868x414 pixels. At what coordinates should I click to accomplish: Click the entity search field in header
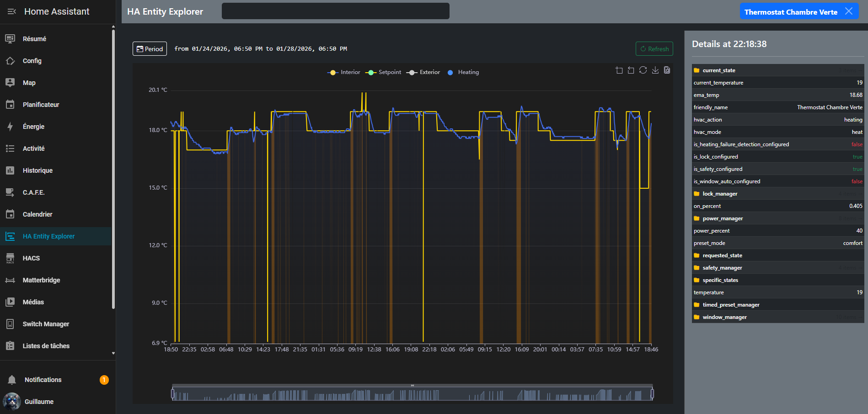335,11
